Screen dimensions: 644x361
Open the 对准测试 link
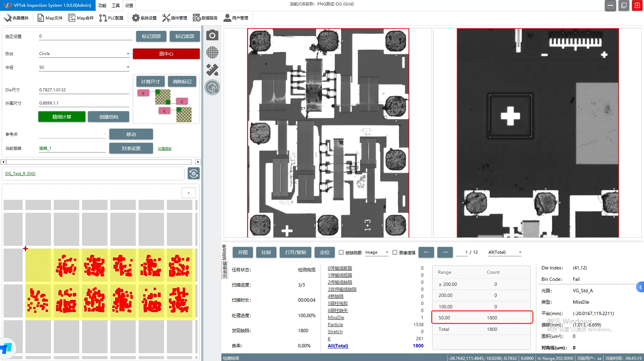pos(165,149)
